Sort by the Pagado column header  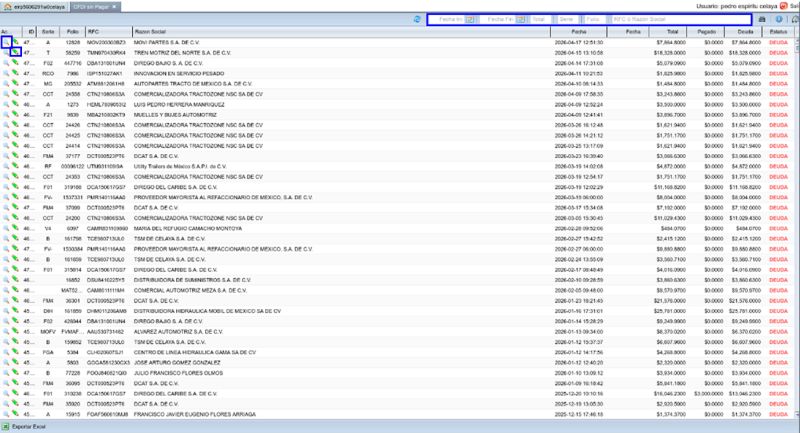coord(706,32)
